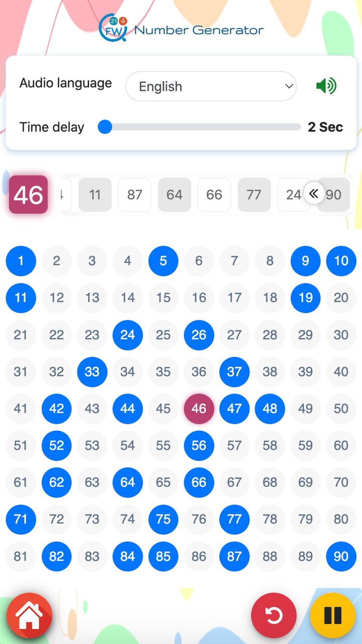Click marked number 75 circle
This screenshot has width=362, height=644.
click(163, 519)
